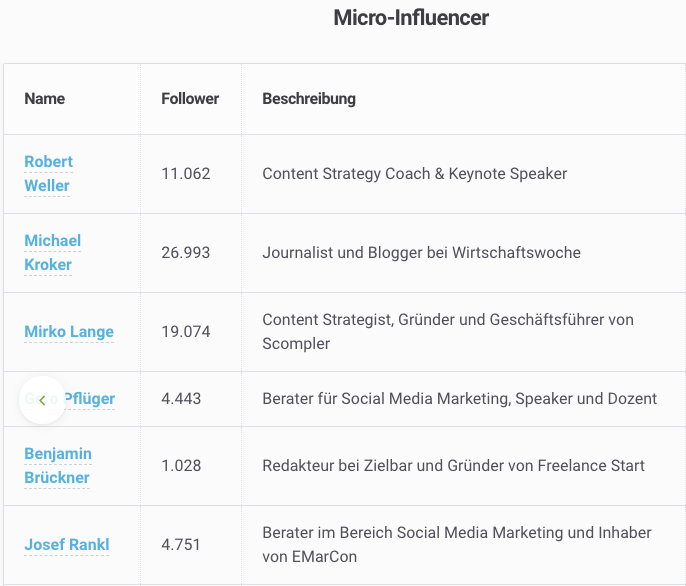Click the Wirtschaftswoche journalist description
The height and width of the screenshot is (586, 686).
tap(421, 253)
